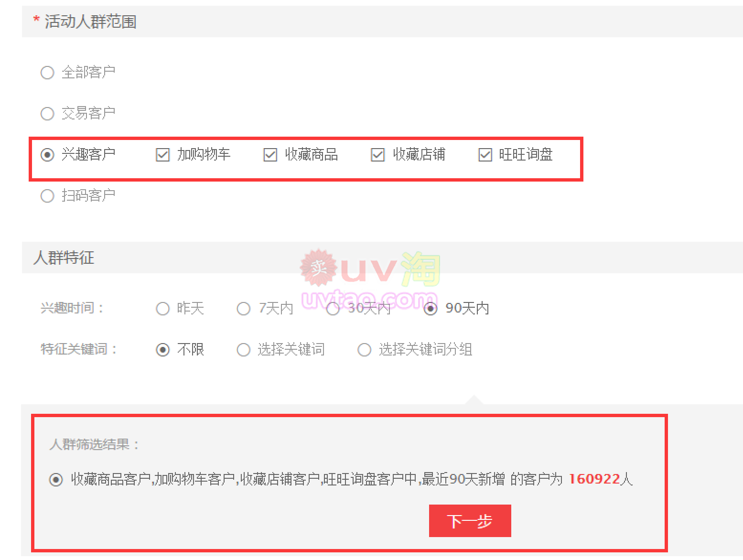The width and height of the screenshot is (743, 560).
Task: Select the 交易客户 radio option
Action: click(x=47, y=114)
